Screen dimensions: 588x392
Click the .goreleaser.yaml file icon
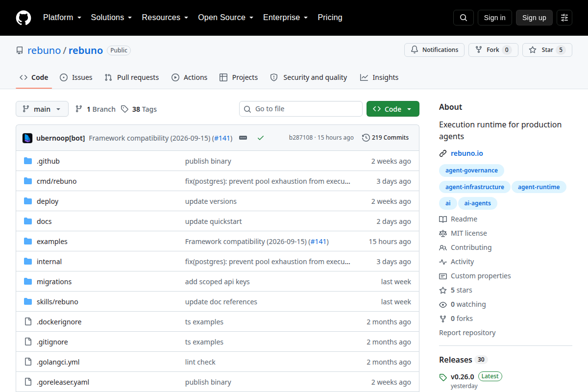(x=28, y=382)
